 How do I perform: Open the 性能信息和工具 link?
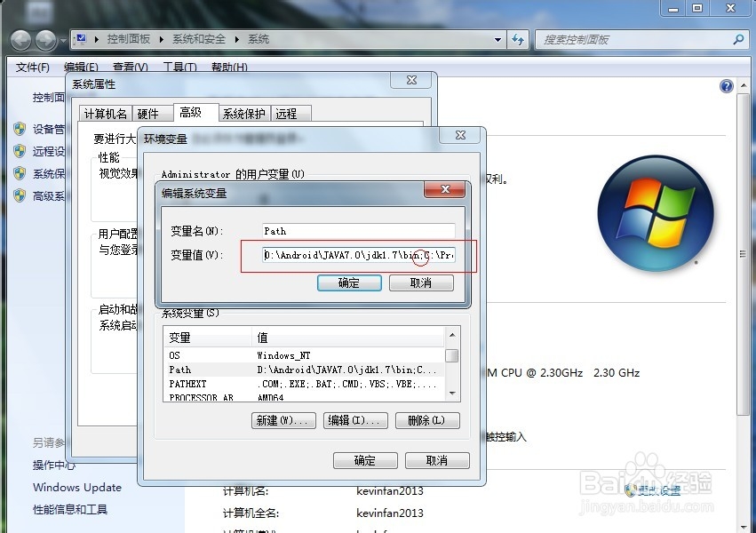pyautogui.click(x=70, y=509)
